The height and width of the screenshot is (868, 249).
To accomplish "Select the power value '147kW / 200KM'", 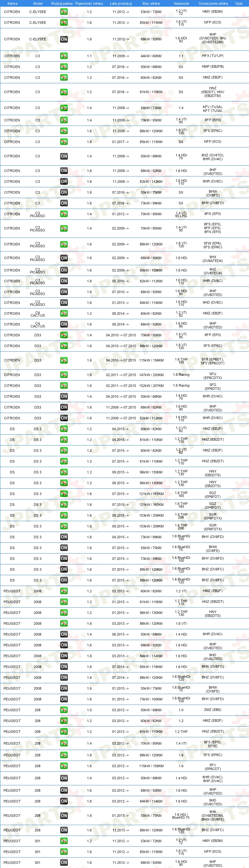I will point(152,375).
